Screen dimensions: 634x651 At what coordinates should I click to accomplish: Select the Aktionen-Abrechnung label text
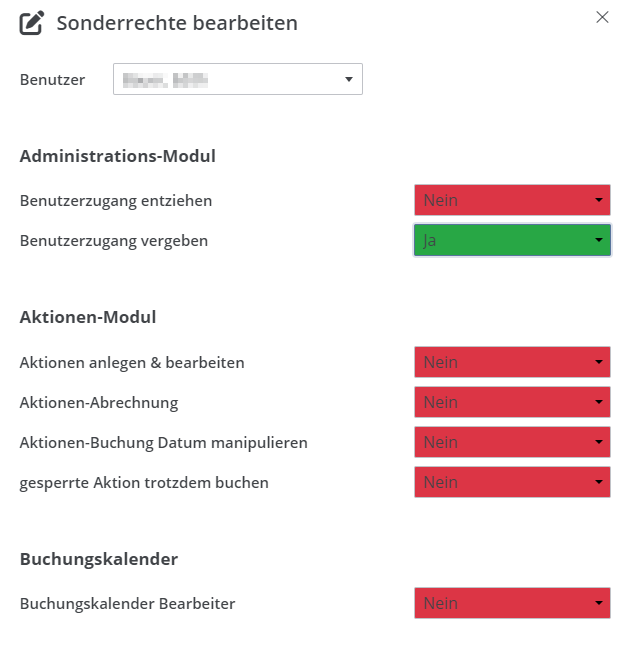[99, 402]
